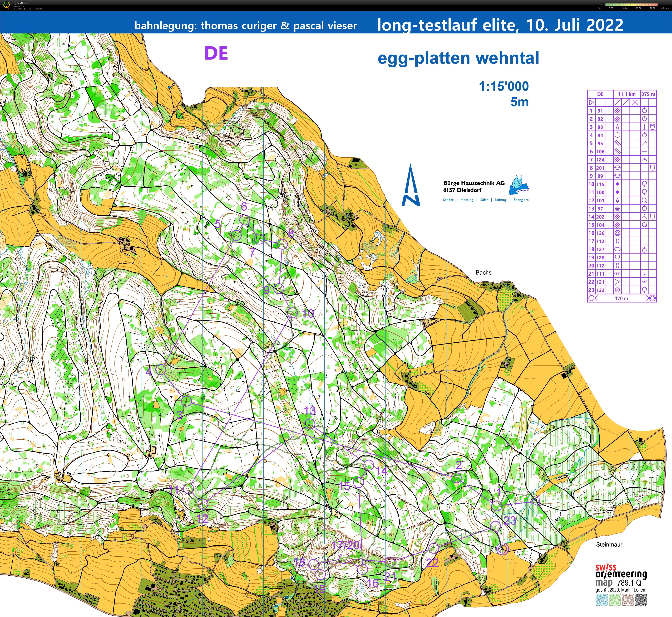Click the drink cup icon on row 8

653,168
